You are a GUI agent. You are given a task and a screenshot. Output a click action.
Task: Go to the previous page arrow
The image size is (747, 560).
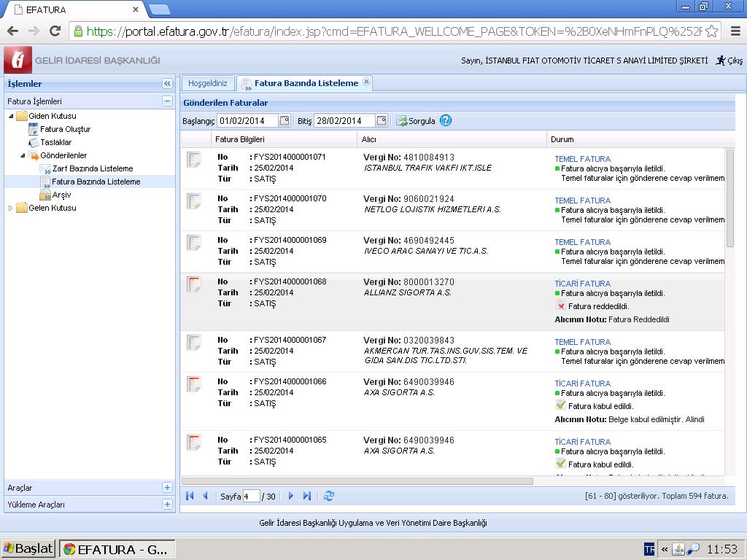pos(205,496)
